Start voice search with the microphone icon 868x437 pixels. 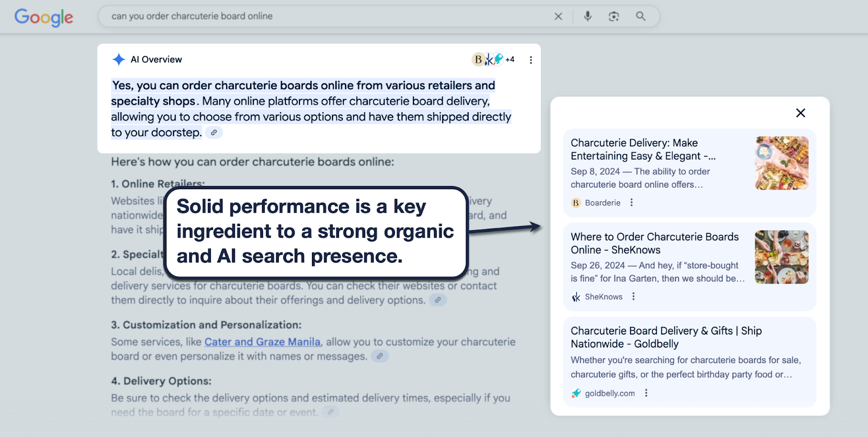(x=588, y=16)
